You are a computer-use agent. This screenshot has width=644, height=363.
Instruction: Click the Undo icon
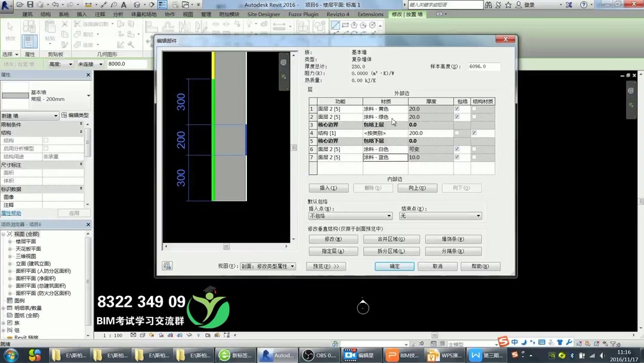55,4
